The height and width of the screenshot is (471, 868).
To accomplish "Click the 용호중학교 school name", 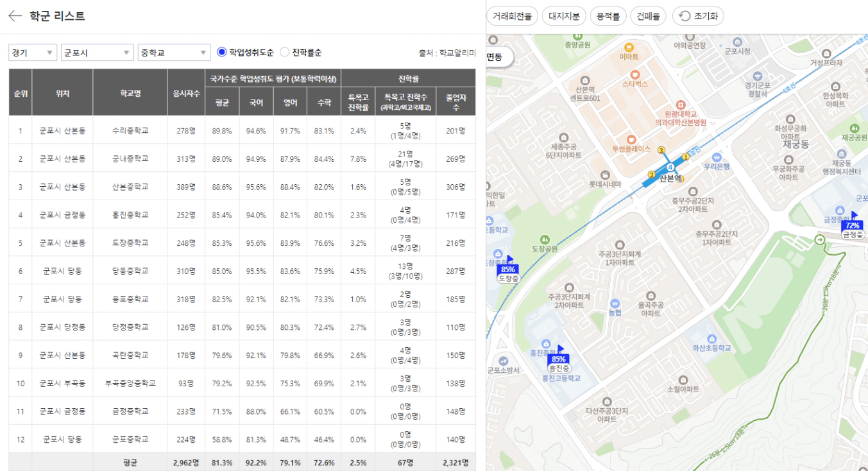I will tap(130, 300).
